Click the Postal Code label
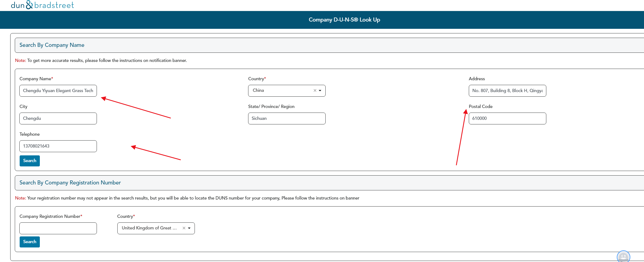644x262 pixels. pyautogui.click(x=481, y=106)
